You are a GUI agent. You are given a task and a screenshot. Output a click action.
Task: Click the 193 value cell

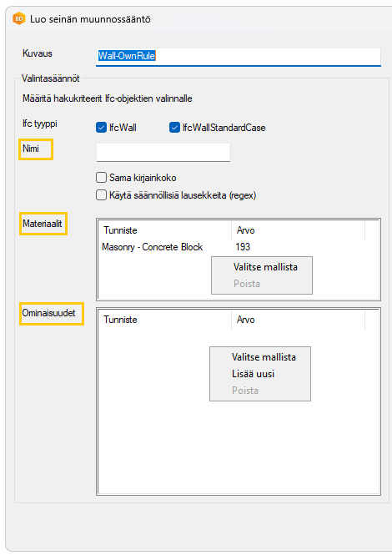(x=243, y=247)
